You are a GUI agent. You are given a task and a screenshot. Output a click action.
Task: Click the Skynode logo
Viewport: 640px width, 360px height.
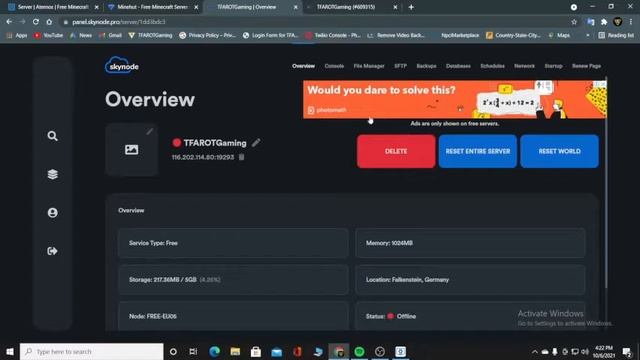coord(122,65)
